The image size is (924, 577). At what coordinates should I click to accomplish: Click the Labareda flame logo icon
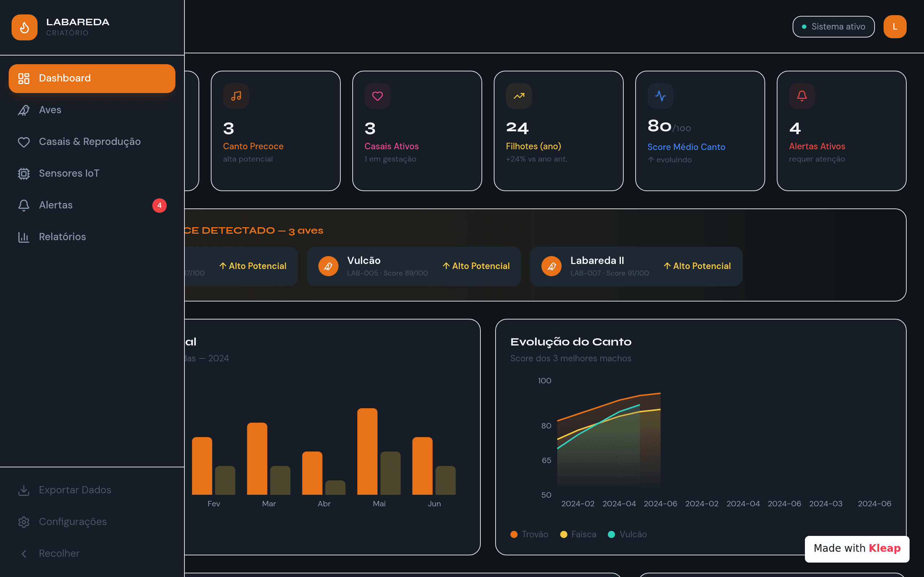(25, 27)
